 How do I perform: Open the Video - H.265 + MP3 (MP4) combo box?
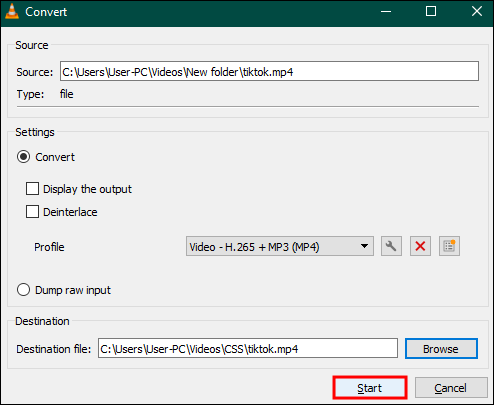280,246
